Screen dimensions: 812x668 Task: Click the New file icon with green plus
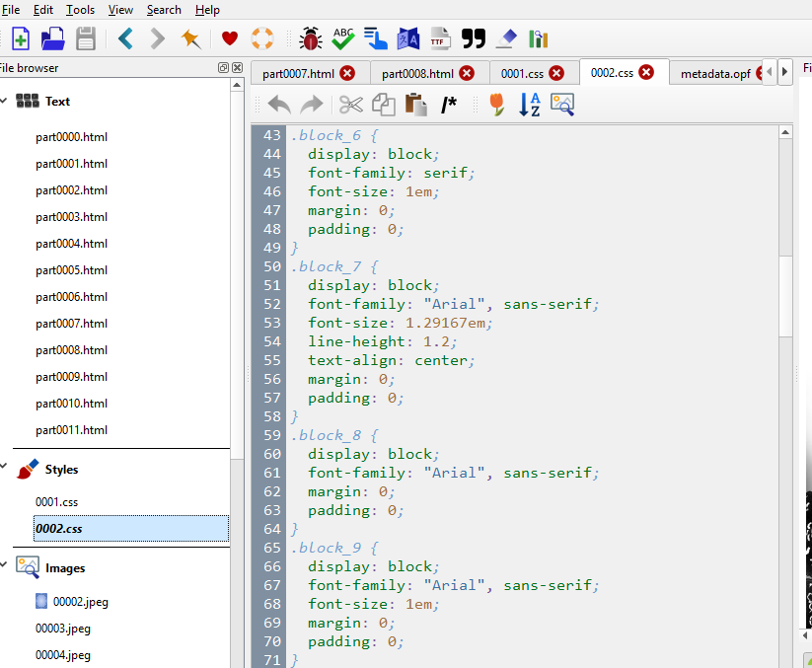tap(20, 38)
